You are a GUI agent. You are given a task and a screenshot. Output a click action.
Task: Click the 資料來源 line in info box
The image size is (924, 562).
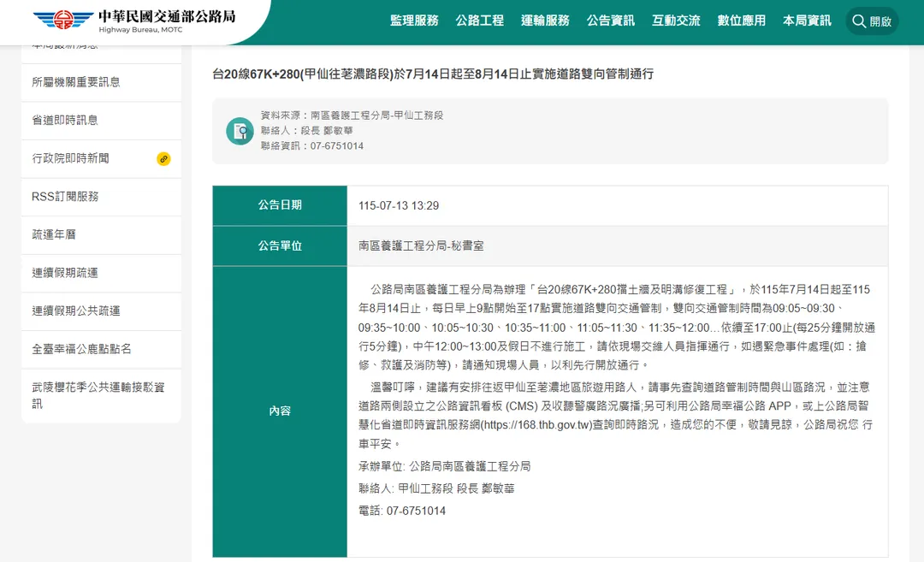tap(352, 115)
